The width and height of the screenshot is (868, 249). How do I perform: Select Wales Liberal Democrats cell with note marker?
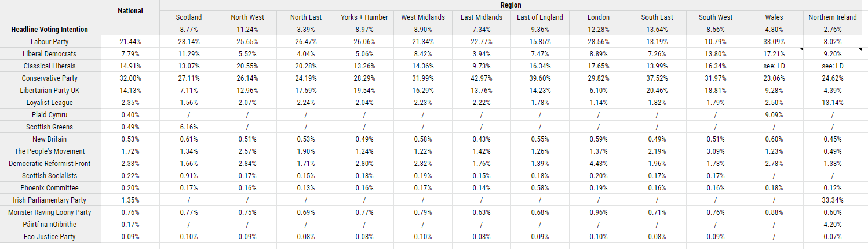(774, 54)
